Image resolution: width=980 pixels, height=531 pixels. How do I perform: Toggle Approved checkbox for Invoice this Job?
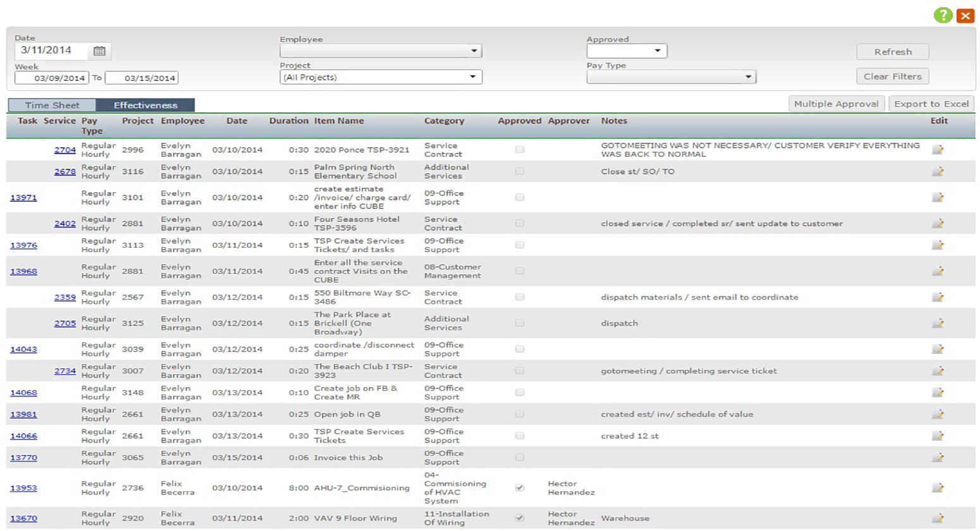pyautogui.click(x=520, y=458)
